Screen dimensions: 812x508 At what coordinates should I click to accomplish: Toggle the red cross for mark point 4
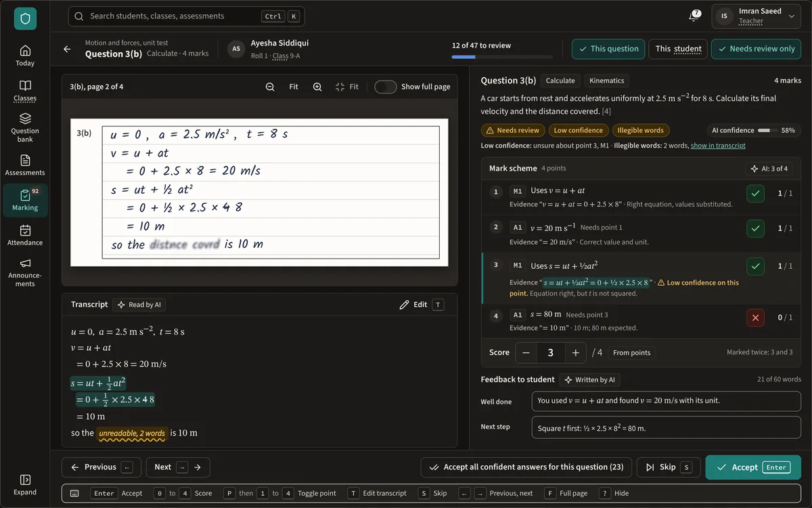(x=756, y=317)
